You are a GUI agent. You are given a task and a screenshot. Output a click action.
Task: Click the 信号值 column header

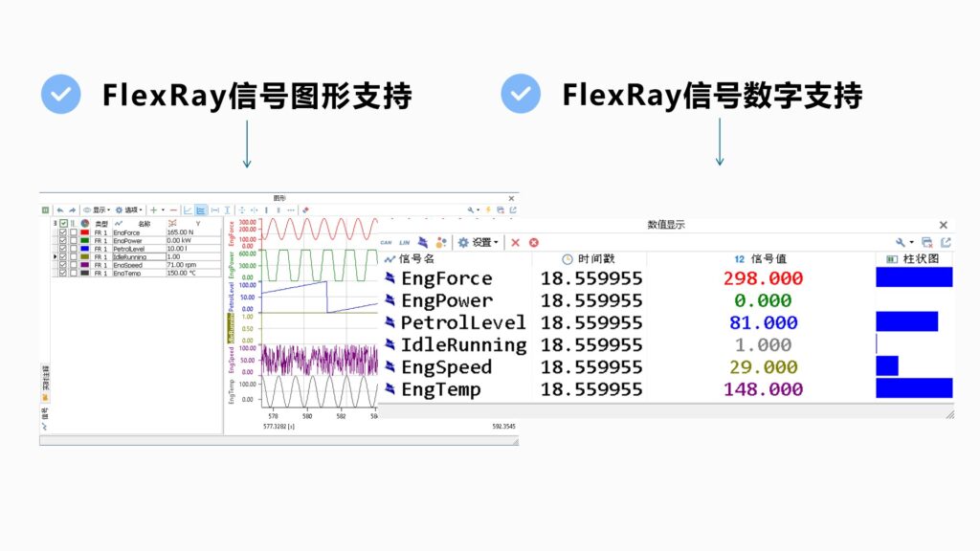point(761,259)
